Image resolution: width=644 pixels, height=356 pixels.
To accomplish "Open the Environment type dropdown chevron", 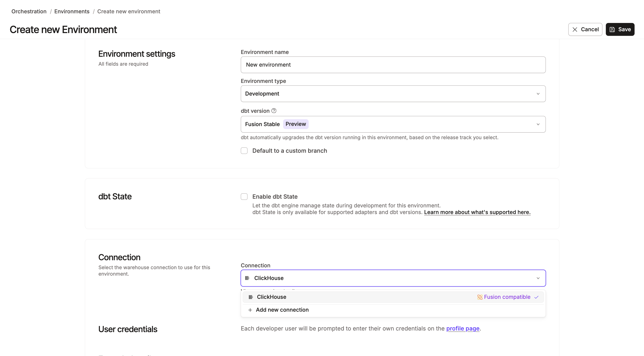I will tap(538, 94).
